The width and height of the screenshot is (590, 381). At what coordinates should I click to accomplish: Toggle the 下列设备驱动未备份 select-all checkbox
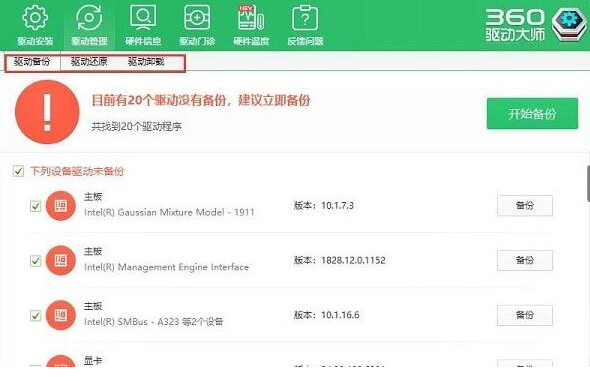coord(18,171)
